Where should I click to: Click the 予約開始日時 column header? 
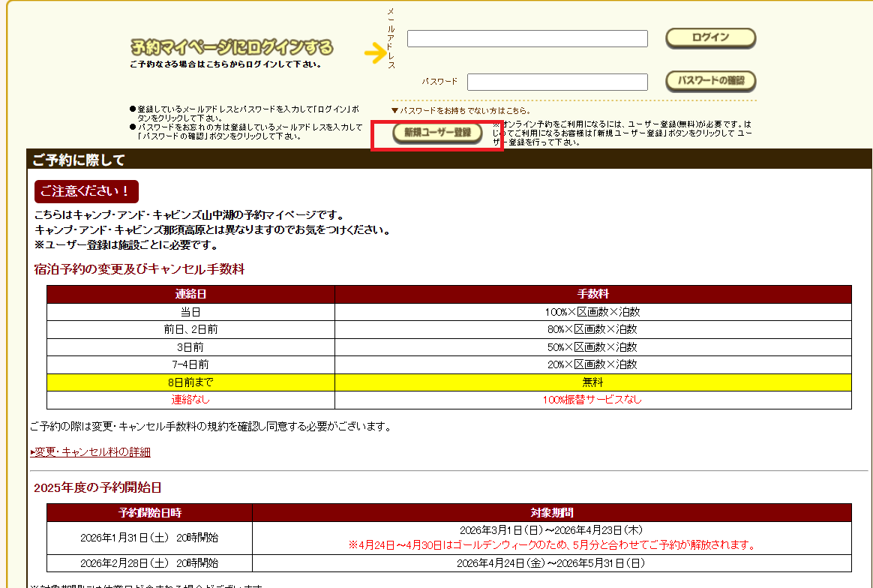(x=149, y=513)
